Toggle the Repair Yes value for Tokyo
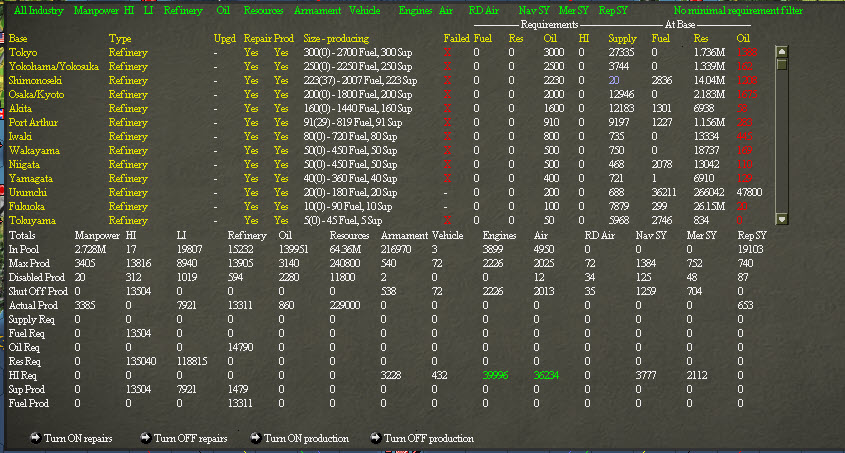Image resolution: width=845 pixels, height=453 pixels. coord(251,53)
